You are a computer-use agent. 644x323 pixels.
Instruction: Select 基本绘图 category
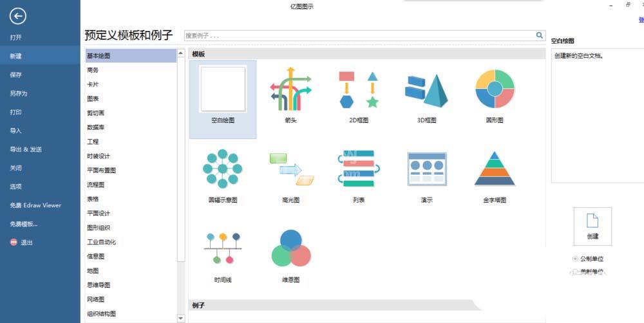(x=131, y=56)
